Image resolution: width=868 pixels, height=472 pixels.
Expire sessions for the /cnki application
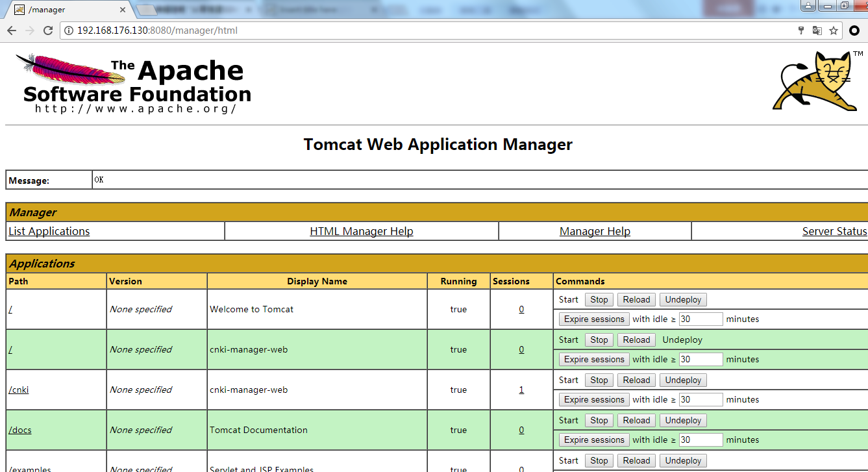click(594, 400)
